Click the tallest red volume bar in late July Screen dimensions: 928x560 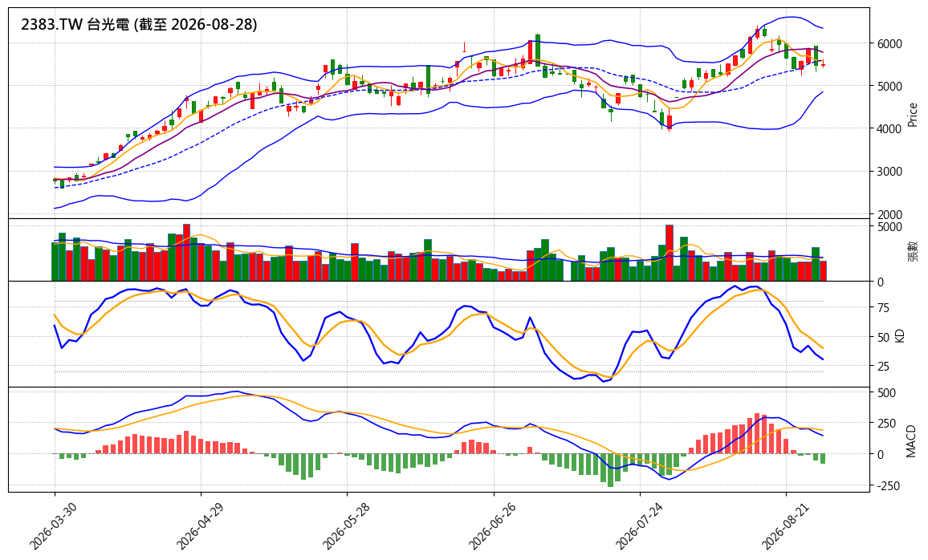pos(670,253)
